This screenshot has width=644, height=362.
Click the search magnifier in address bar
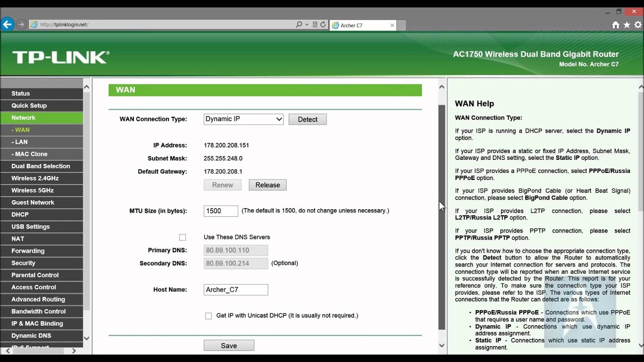pyautogui.click(x=299, y=24)
